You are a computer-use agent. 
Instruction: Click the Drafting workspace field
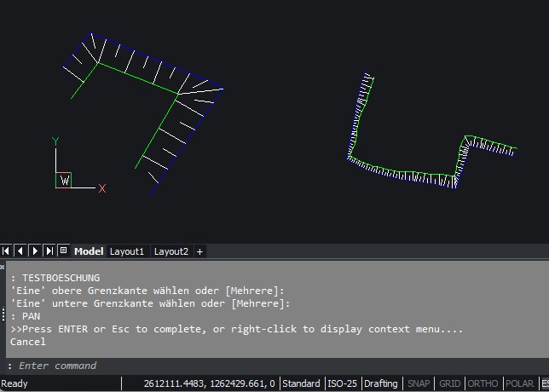tap(380, 383)
